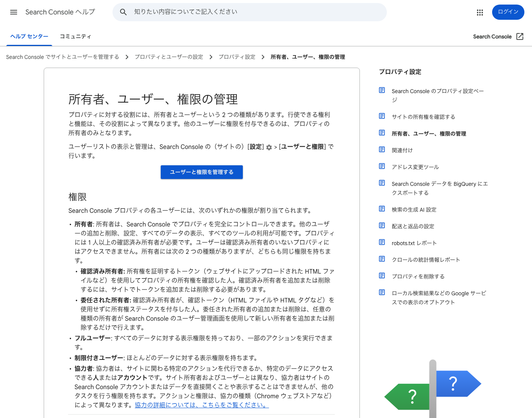Open sidebar link 検索の生成 AI 設定

pyautogui.click(x=414, y=210)
